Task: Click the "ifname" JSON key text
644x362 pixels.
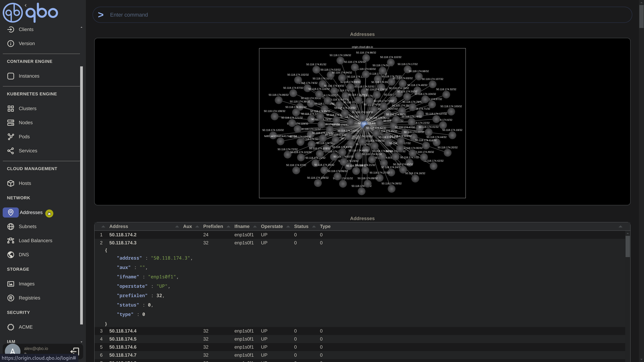Action: pyautogui.click(x=128, y=277)
